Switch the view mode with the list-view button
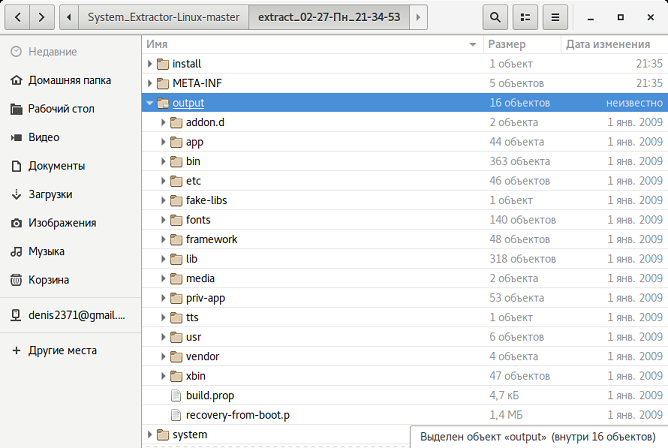Image resolution: width=668 pixels, height=448 pixels. tap(525, 17)
